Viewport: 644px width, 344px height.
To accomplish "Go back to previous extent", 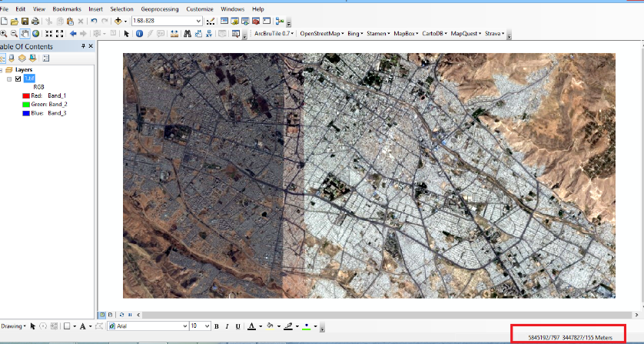I will tap(73, 34).
